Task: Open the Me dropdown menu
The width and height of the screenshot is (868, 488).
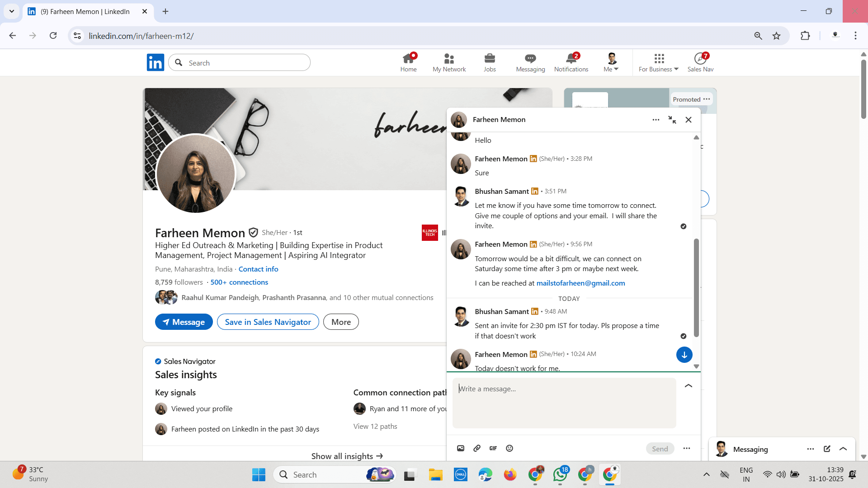Action: [x=611, y=62]
